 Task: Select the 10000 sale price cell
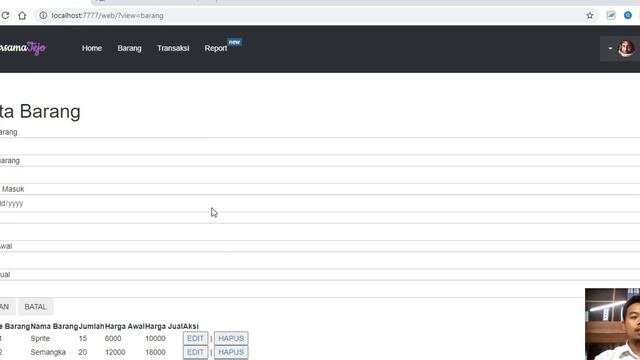click(156, 338)
